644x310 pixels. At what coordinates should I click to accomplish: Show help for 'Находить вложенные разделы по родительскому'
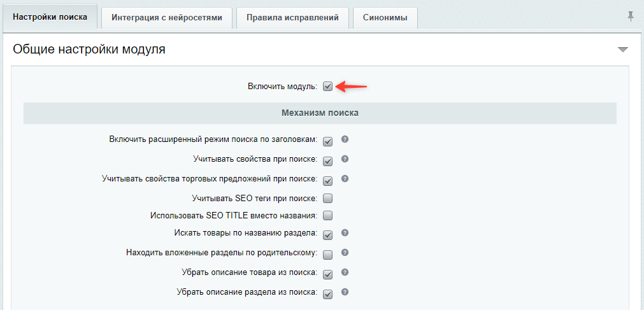click(345, 253)
